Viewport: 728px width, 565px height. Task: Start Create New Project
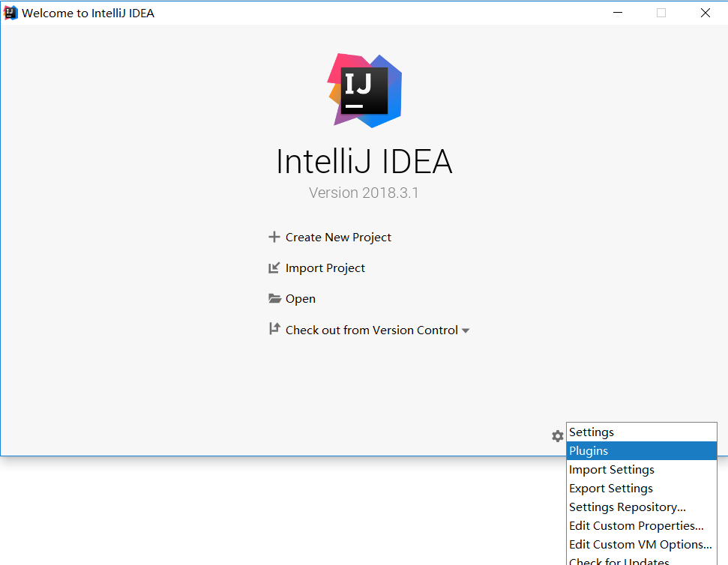pyautogui.click(x=338, y=237)
